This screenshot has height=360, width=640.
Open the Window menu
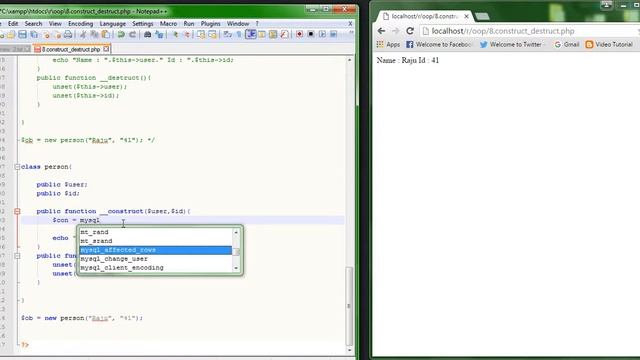coord(238,24)
